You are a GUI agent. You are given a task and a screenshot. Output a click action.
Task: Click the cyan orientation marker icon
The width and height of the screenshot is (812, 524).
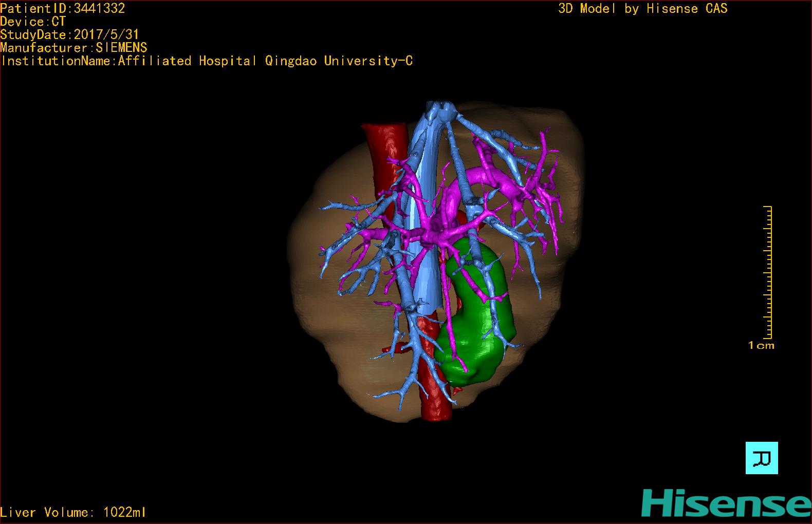[762, 458]
